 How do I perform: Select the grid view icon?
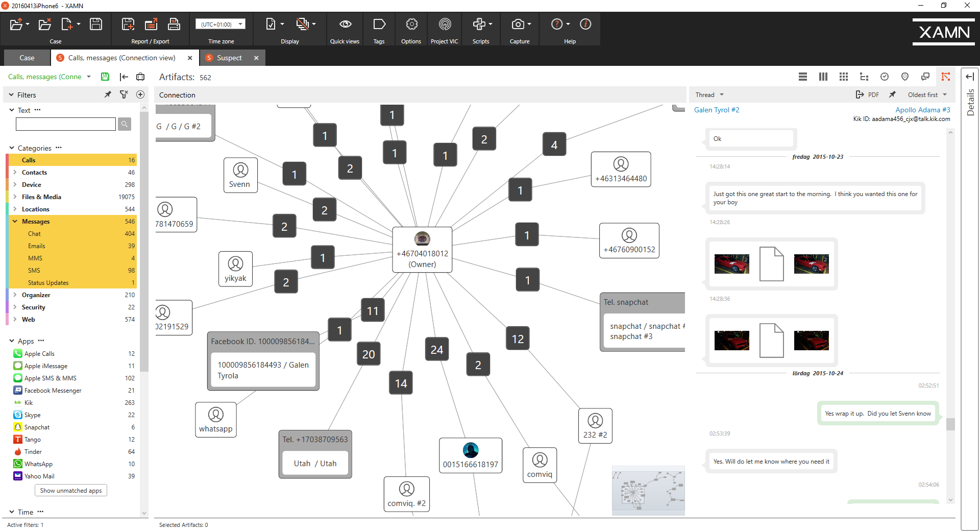pyautogui.click(x=844, y=77)
